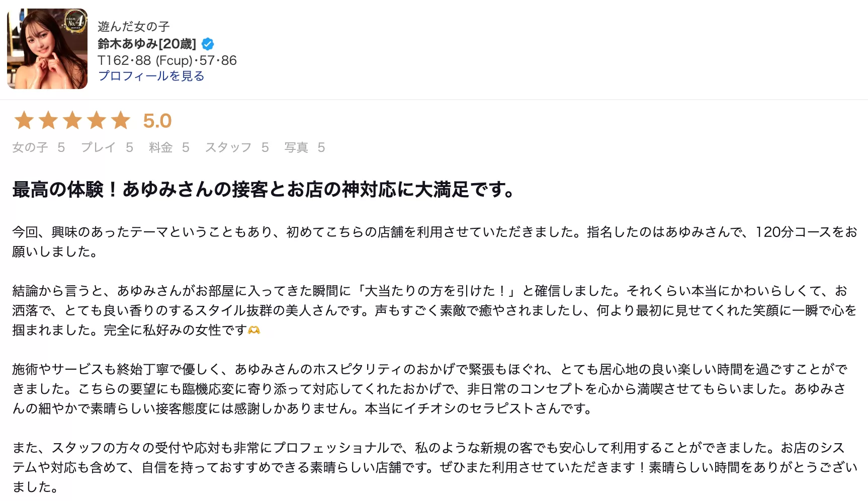Click the third orange rating star
Screen dimensions: 868x501
72,121
